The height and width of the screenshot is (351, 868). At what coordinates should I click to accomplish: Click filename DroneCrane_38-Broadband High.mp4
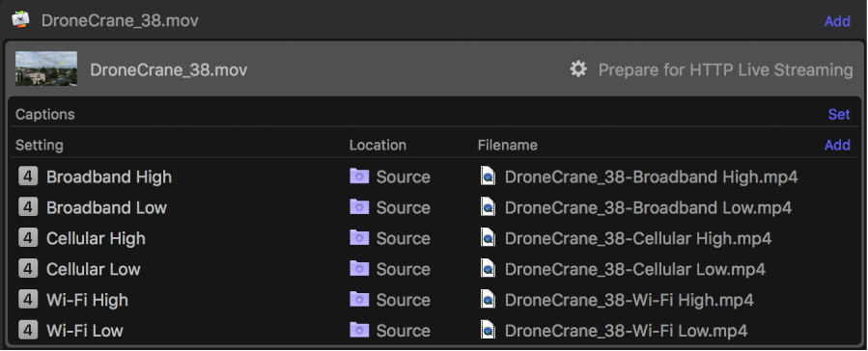click(651, 176)
